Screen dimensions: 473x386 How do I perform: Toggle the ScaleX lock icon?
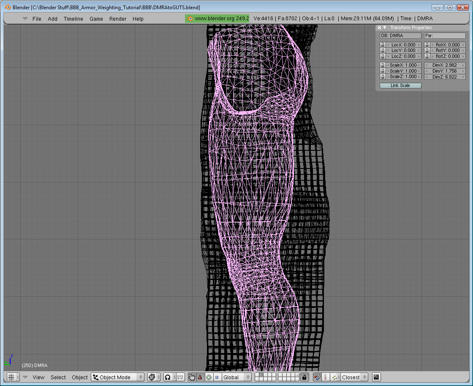click(382, 65)
